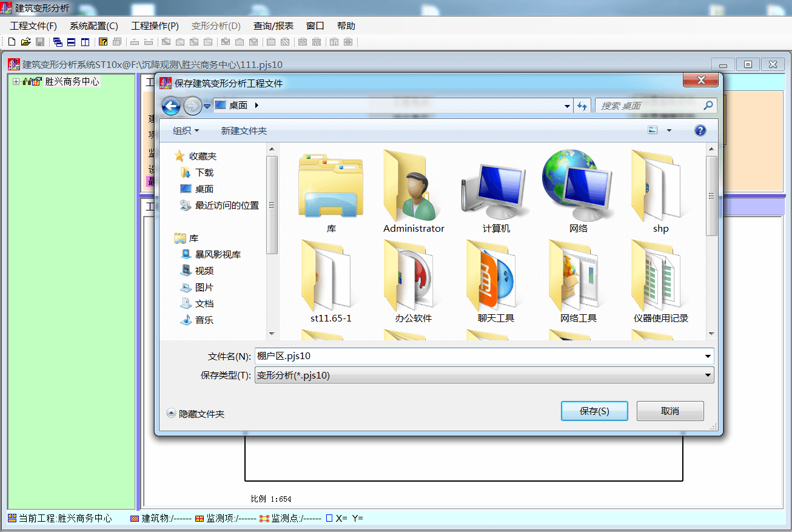
Task: Click the yellow help question-mark toolbar icon
Action: [103, 42]
